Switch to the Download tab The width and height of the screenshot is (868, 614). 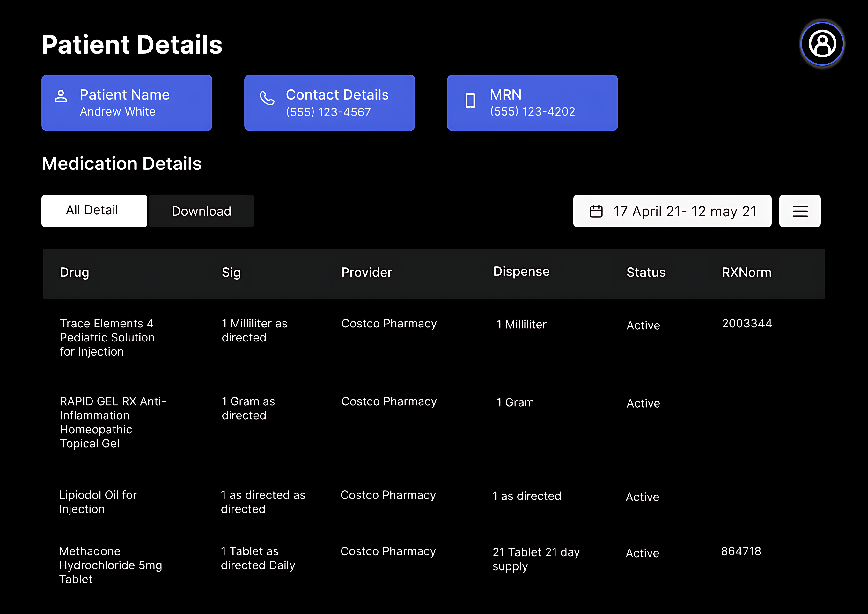click(202, 211)
